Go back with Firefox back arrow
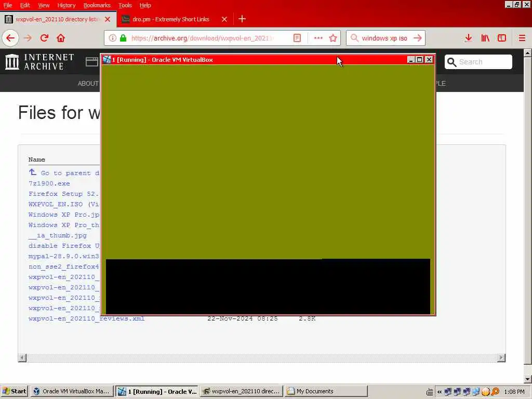 (x=10, y=38)
